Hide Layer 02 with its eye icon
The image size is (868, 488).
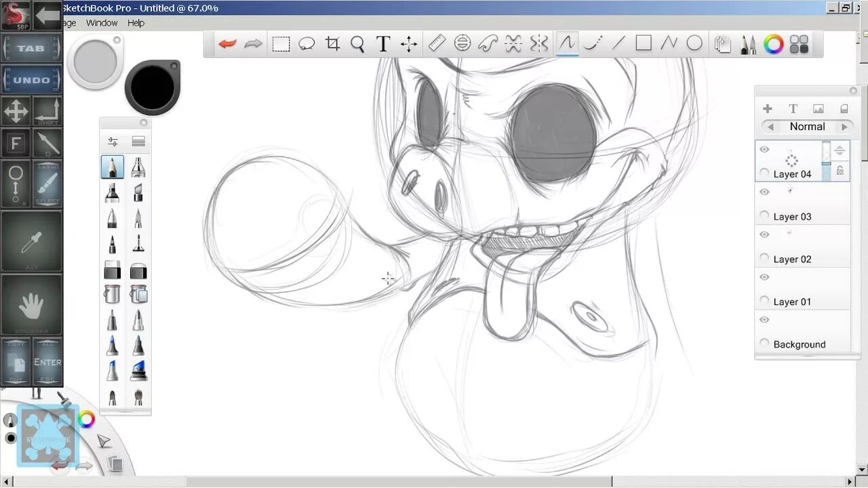[765, 235]
